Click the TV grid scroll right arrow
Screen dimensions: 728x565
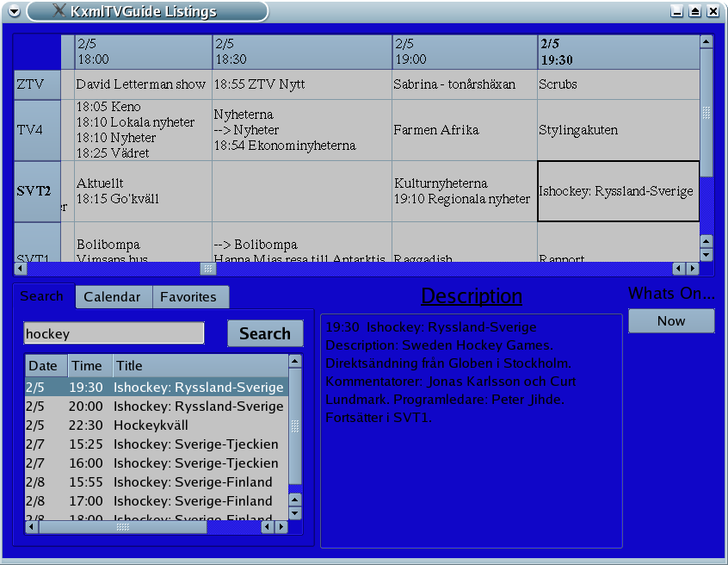click(693, 268)
